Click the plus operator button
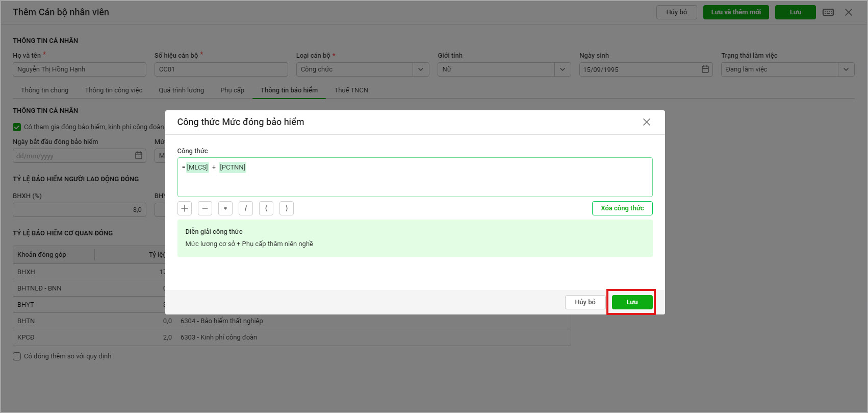Viewport: 868px width, 413px height. pyautogui.click(x=185, y=208)
